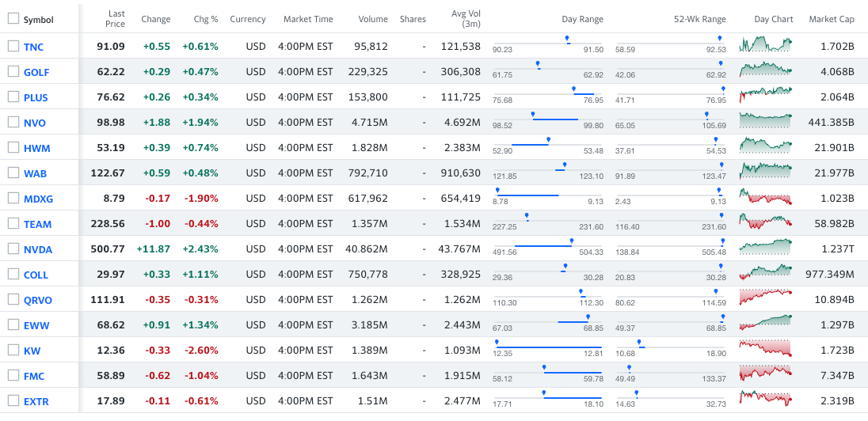Tick the EWW row checkbox
The width and height of the screenshot is (868, 421).
[13, 324]
